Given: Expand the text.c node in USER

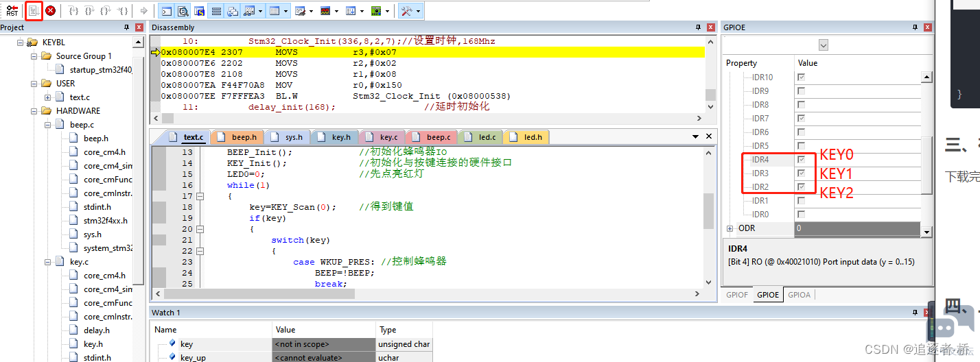Looking at the screenshot, I should [x=47, y=97].
